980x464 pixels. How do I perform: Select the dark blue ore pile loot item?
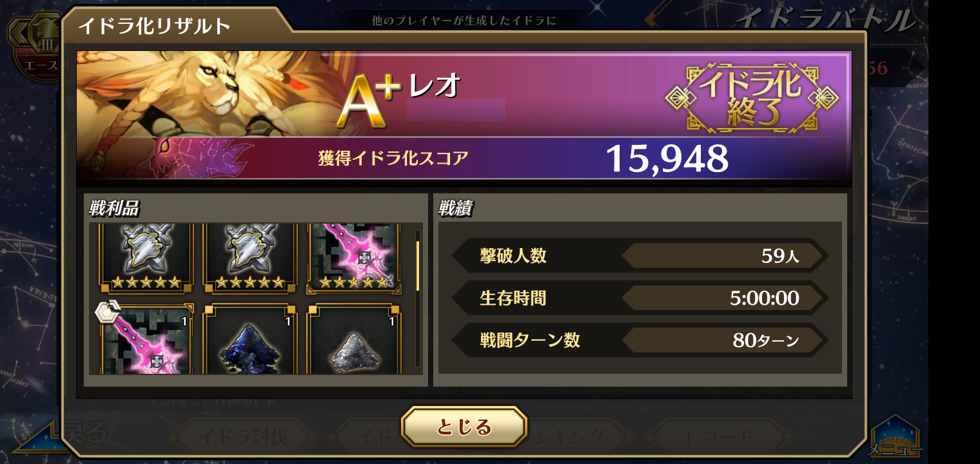[x=250, y=339]
